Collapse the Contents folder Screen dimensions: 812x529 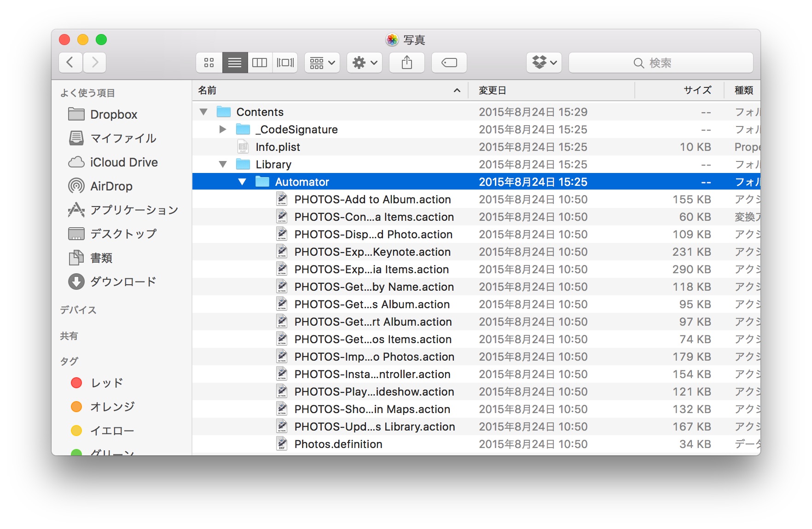point(203,112)
